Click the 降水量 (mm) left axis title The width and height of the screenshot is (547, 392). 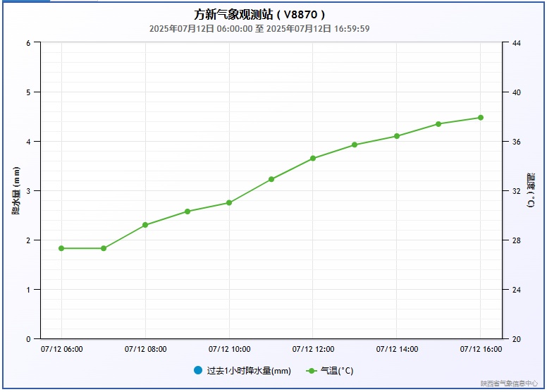tap(16, 191)
